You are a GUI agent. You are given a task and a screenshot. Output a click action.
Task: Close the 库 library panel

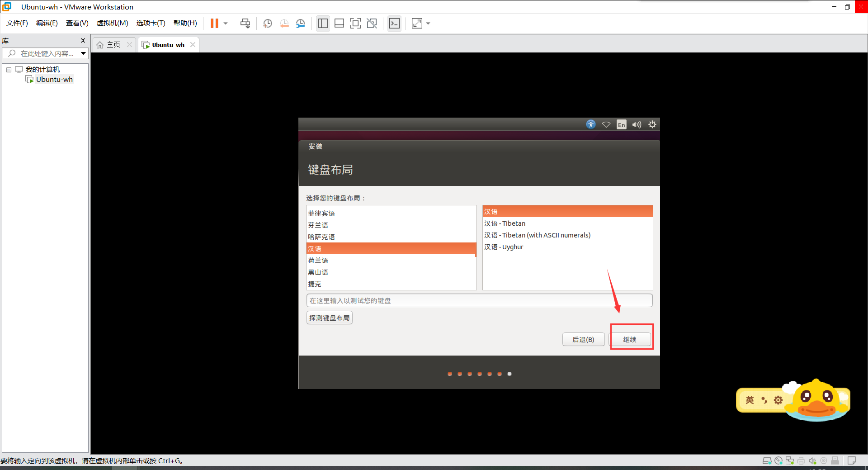click(x=83, y=41)
